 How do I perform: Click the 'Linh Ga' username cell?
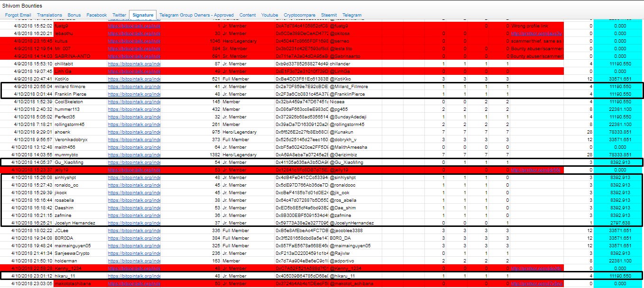(x=63, y=71)
